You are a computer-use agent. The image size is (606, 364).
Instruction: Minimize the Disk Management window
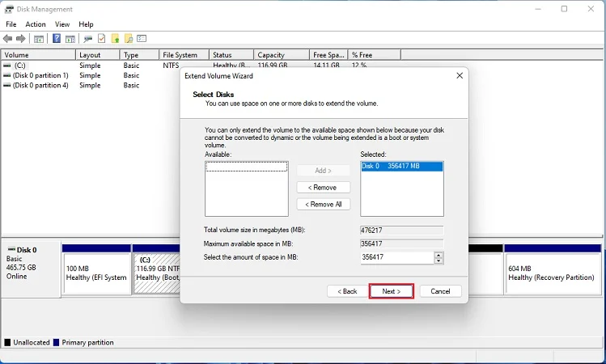tap(538, 9)
